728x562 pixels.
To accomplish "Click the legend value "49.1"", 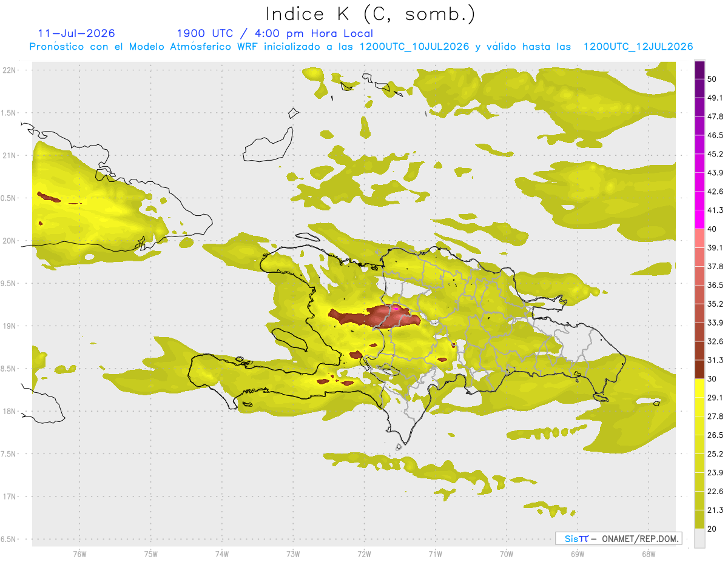I will (x=716, y=98).
